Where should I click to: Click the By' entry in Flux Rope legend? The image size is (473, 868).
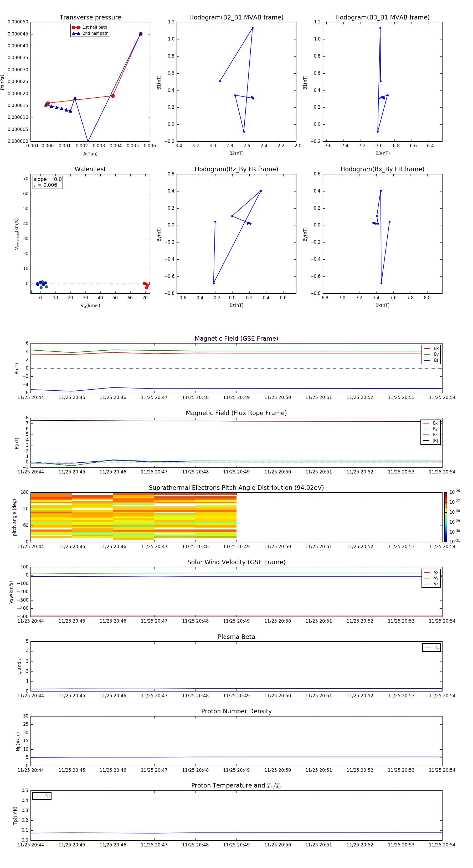point(431,429)
